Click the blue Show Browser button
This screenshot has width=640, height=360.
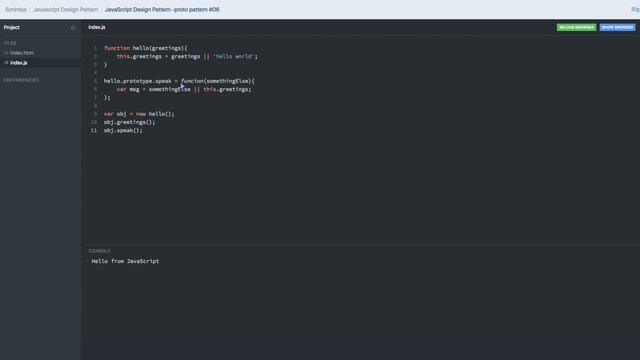pos(617,27)
